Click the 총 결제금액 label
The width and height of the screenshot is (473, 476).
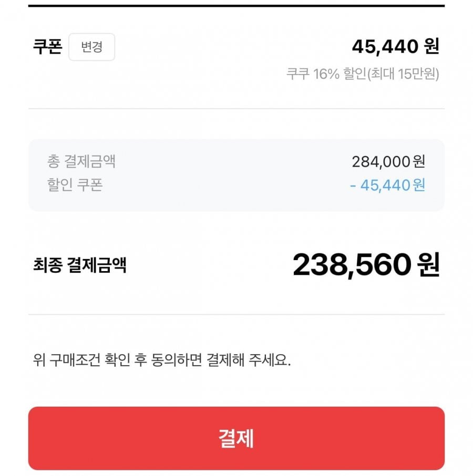pyautogui.click(x=81, y=161)
